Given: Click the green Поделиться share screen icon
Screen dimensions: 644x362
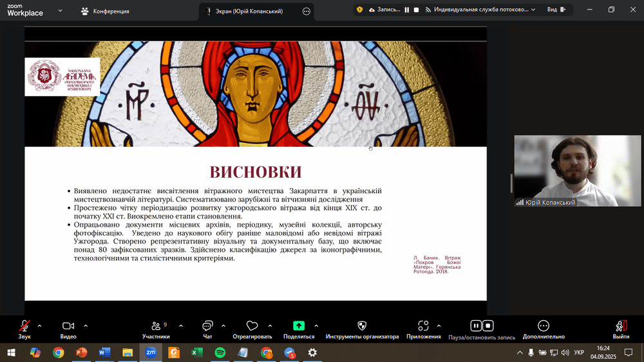Looking at the screenshot, I should click(299, 326).
